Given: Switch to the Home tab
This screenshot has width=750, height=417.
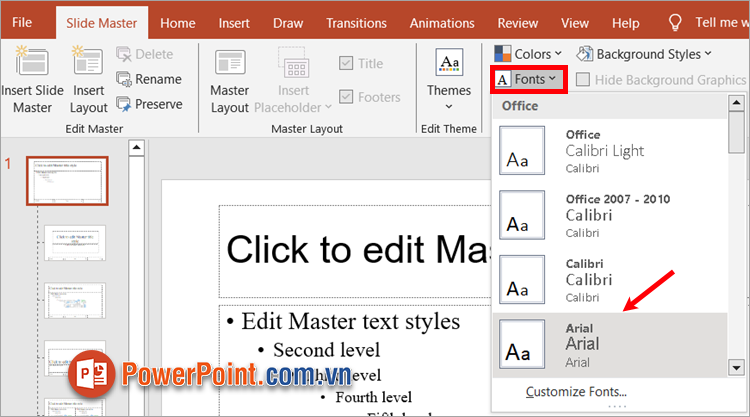Looking at the screenshot, I should point(177,23).
